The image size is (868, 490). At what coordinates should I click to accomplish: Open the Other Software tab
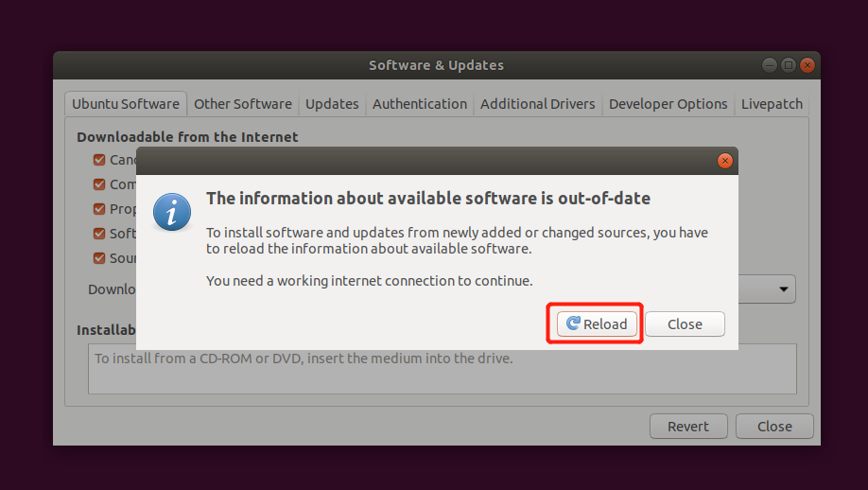coord(242,103)
